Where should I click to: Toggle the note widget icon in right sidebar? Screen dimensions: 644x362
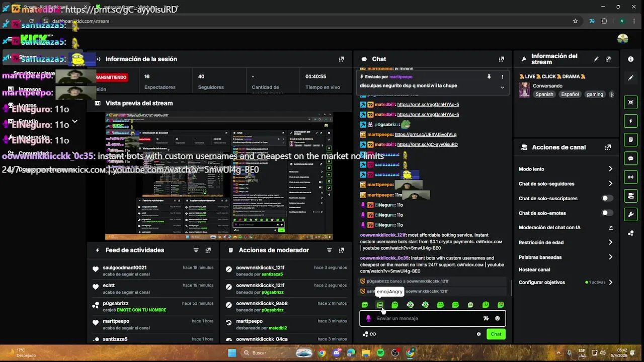click(x=631, y=140)
